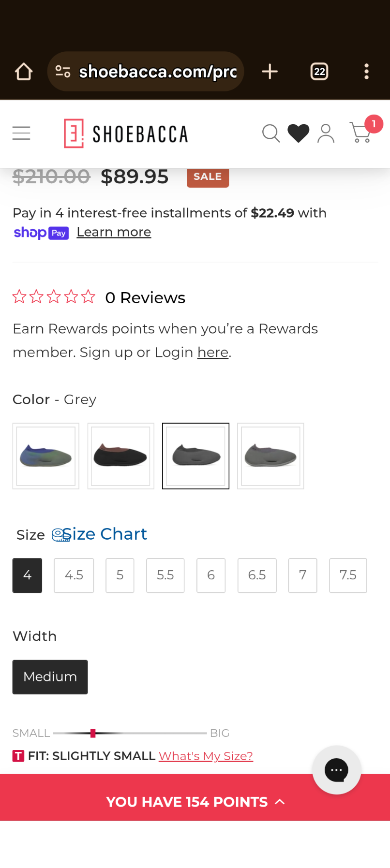Image resolution: width=390 pixels, height=868 pixels.
Task: Choose the Medium width option
Action: 50,677
